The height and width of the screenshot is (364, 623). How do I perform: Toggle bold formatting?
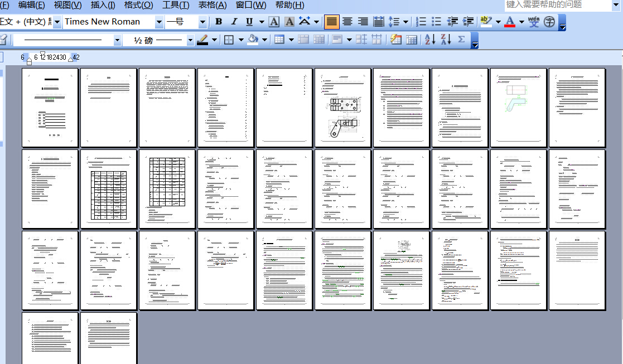coord(219,22)
